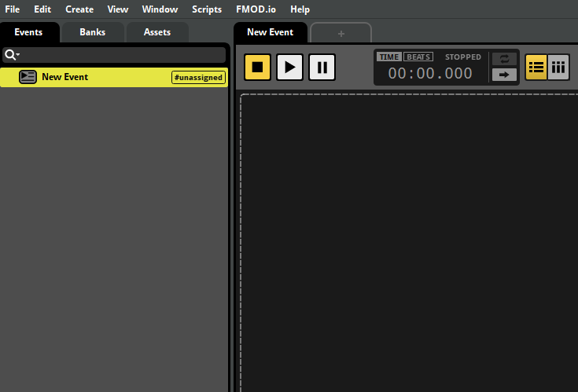The image size is (578, 392).
Task: Switch to the Assets tab
Action: (x=157, y=32)
